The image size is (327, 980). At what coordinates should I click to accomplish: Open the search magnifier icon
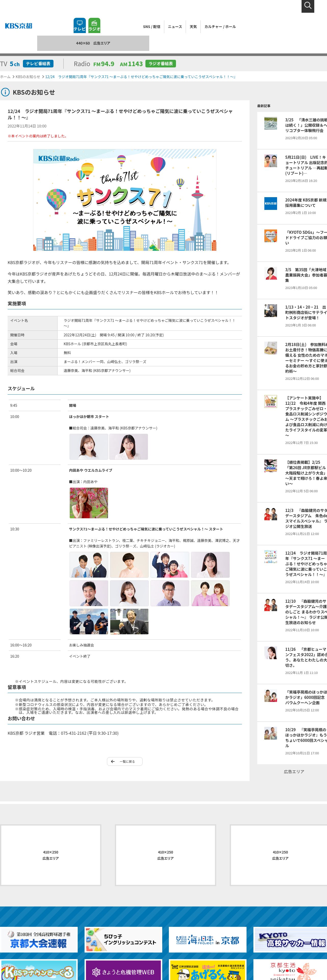pyautogui.click(x=308, y=6)
